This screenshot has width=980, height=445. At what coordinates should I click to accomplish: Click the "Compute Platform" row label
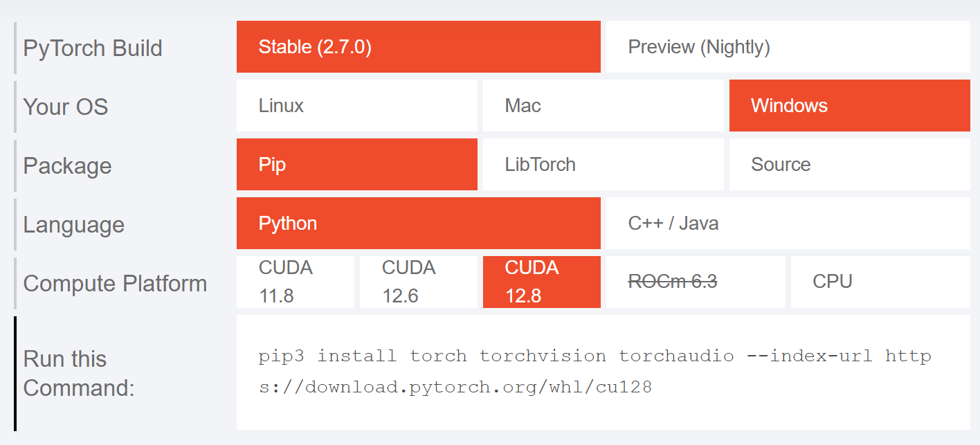pos(115,284)
